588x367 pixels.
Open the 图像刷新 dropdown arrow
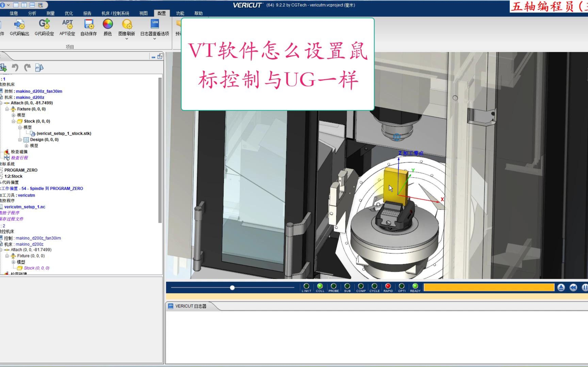tap(127, 39)
